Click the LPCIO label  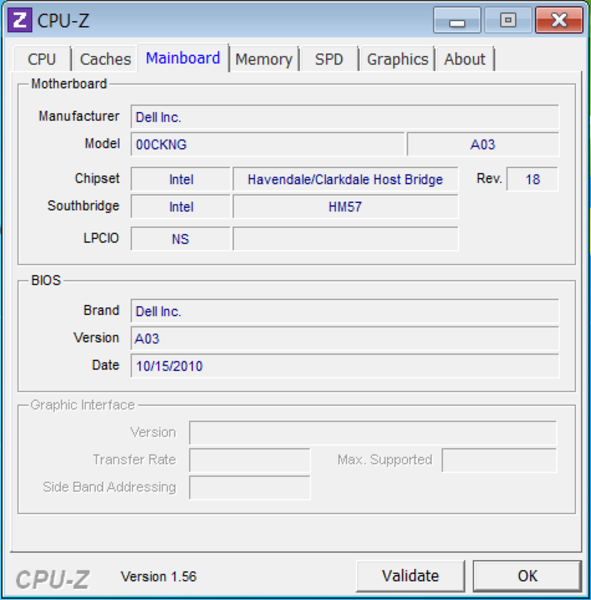[x=101, y=238]
